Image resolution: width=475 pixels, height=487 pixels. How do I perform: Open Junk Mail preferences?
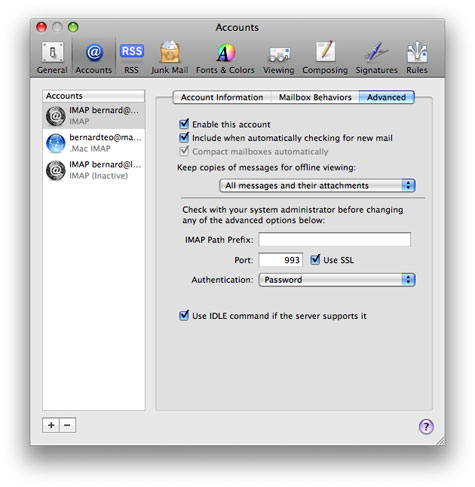169,58
